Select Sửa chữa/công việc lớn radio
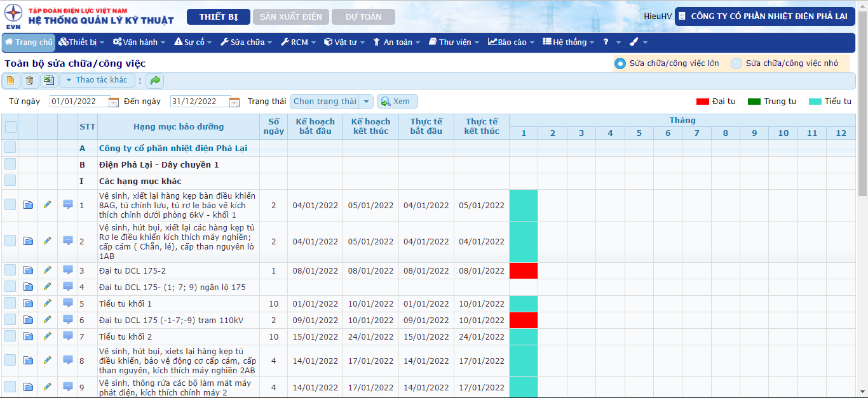Image resolution: width=868 pixels, height=398 pixels. click(620, 63)
